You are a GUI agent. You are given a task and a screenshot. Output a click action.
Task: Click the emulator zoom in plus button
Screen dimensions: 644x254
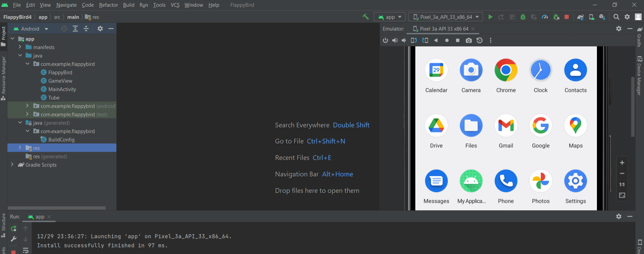coord(622,163)
